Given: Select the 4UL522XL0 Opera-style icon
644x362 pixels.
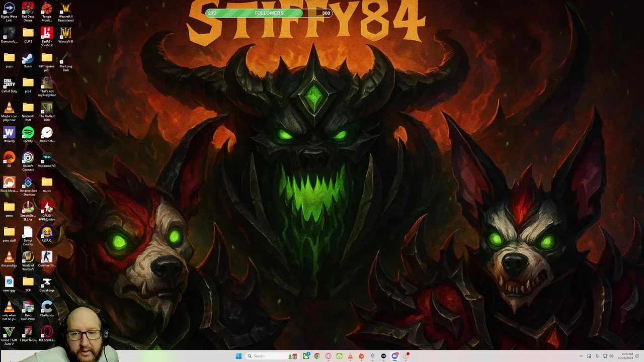Looking at the screenshot, I should 47,334.
